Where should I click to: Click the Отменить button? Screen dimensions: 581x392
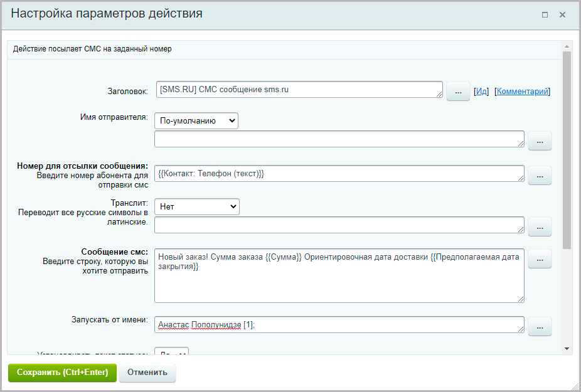click(x=147, y=372)
